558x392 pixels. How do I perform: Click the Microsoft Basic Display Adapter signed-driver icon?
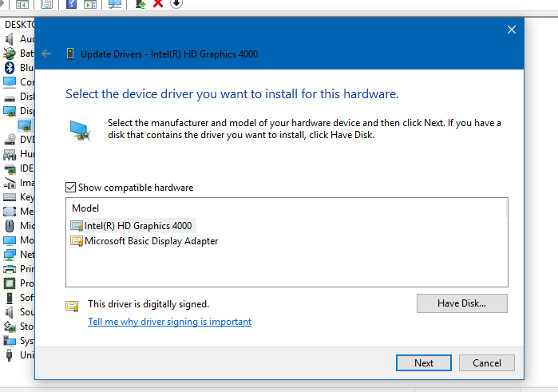click(77, 241)
